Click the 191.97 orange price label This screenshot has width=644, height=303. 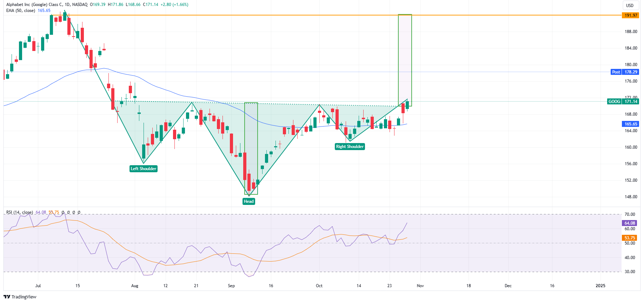point(631,15)
